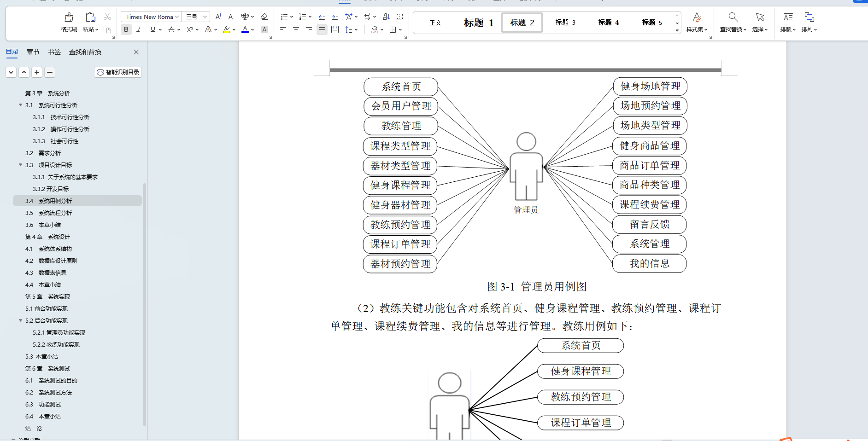
Task: Collapse the 3.1 系统可行性分析 tree node
Action: point(20,105)
